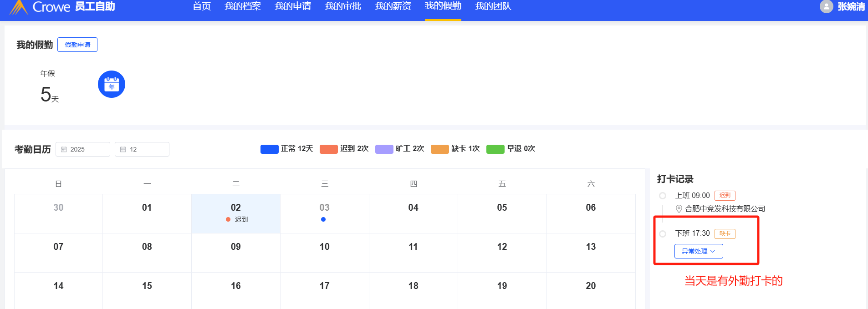Screen dimensions: 868x309
Task: Click the 打卡记录 heading
Action: pos(675,179)
